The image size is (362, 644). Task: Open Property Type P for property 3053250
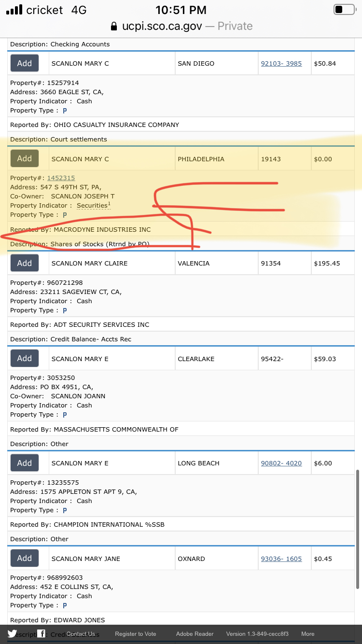[65, 415]
